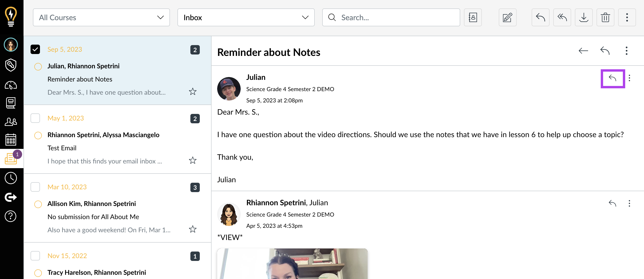Open conversation header more options
644x279 pixels.
pos(627,51)
